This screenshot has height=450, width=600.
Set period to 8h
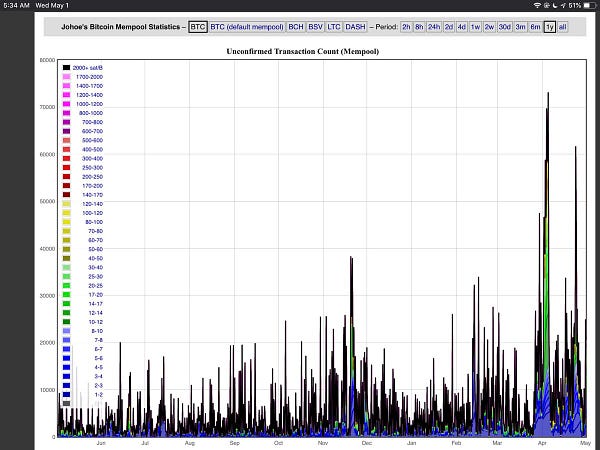tap(419, 27)
